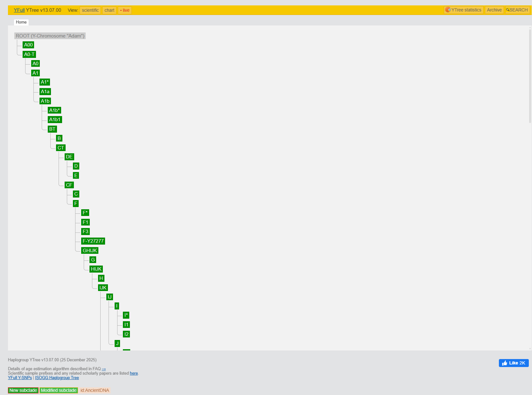Switch to chart view
This screenshot has height=395, width=532.
[109, 10]
